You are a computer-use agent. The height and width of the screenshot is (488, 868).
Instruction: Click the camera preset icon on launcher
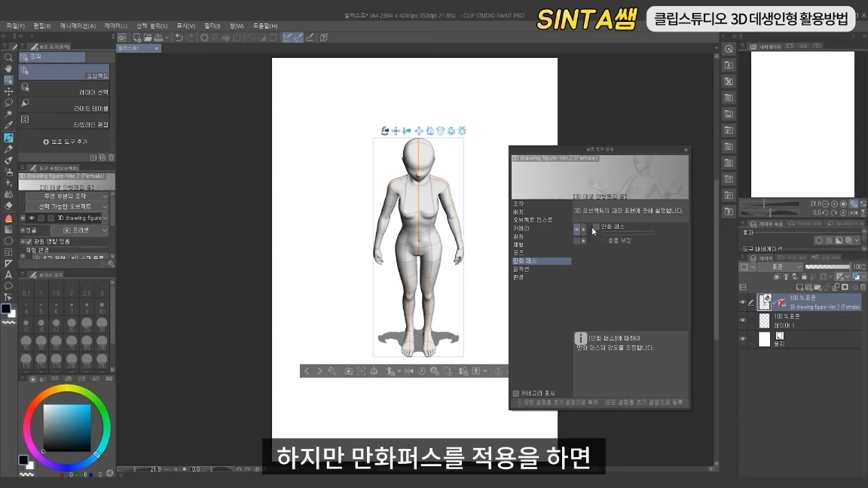[348, 371]
